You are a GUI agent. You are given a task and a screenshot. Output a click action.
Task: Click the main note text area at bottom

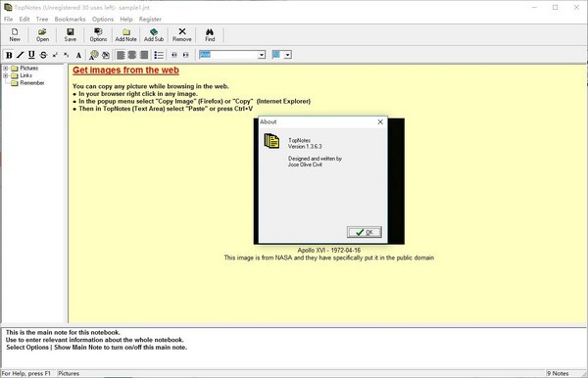(x=293, y=348)
